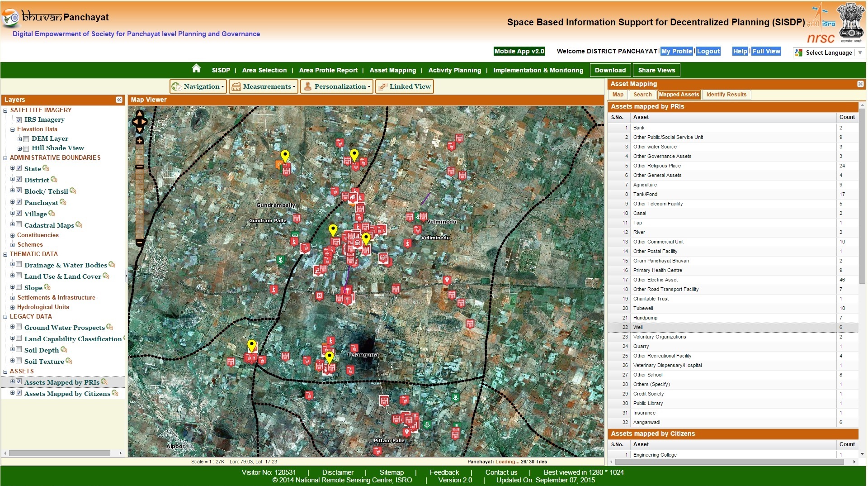Open the Measurements dropdown menu
Image resolution: width=868 pixels, height=486 pixels.
point(263,86)
